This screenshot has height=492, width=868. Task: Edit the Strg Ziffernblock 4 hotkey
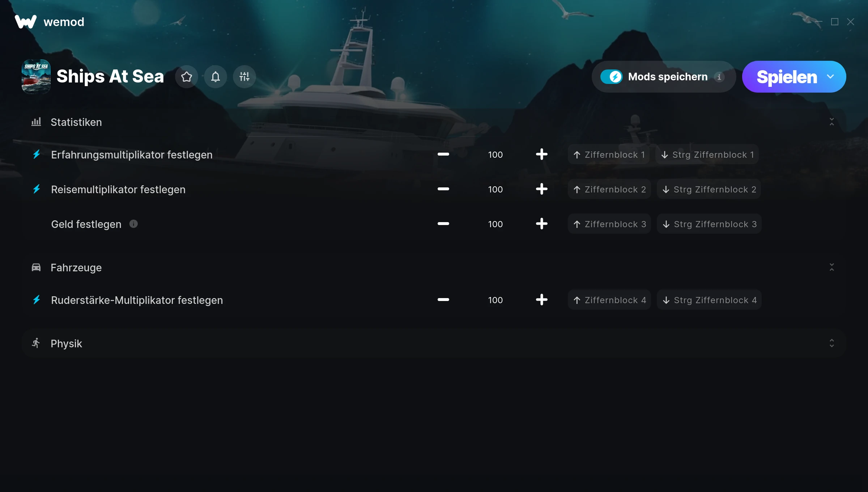coord(709,300)
